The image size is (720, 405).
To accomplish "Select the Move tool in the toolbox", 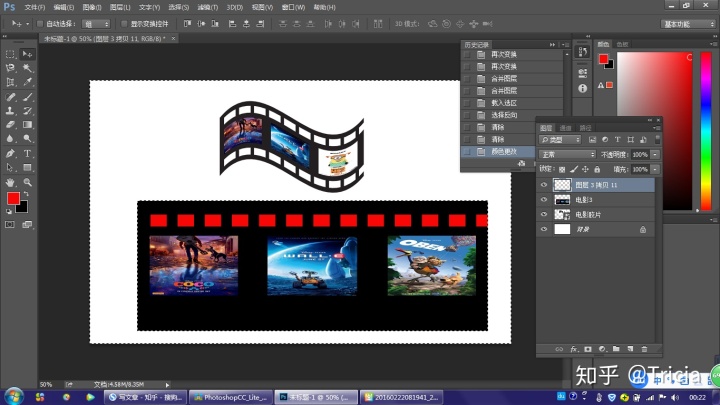I will coord(28,54).
